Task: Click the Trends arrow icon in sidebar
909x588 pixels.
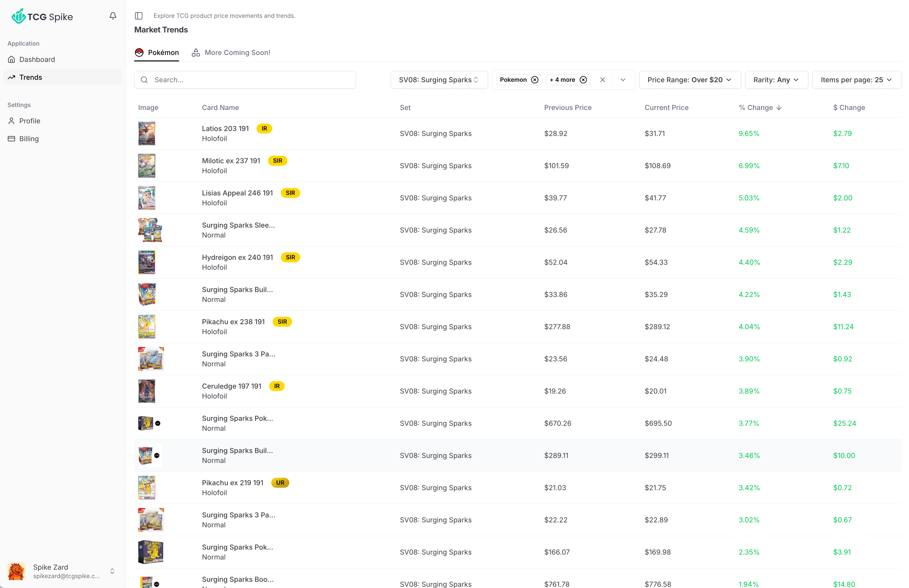Action: click(x=11, y=77)
